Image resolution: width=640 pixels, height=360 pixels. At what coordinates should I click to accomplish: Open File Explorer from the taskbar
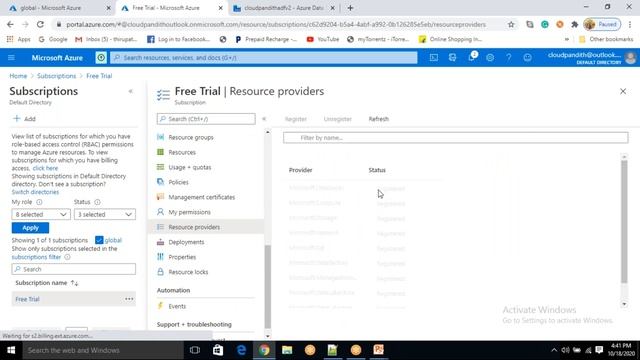287,350
